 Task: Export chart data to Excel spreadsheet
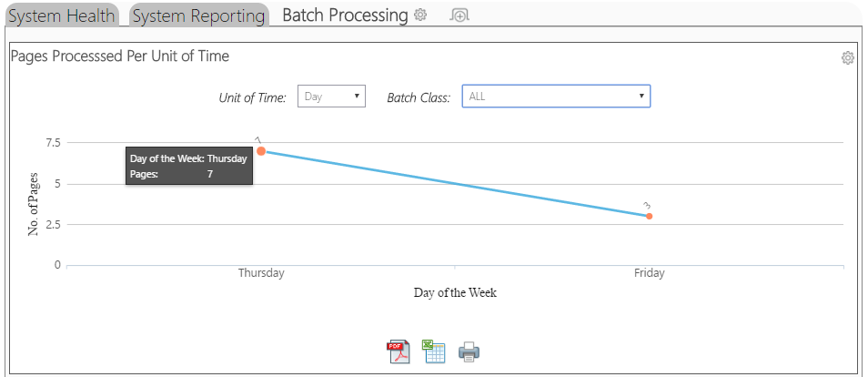tap(434, 352)
